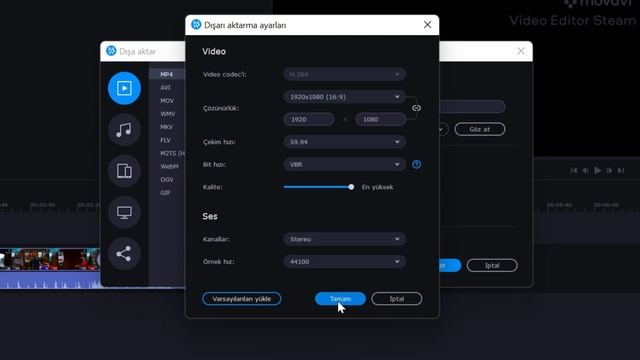Viewport: 640px width, 360px height.
Task: Select the audio export music note icon
Action: [124, 130]
